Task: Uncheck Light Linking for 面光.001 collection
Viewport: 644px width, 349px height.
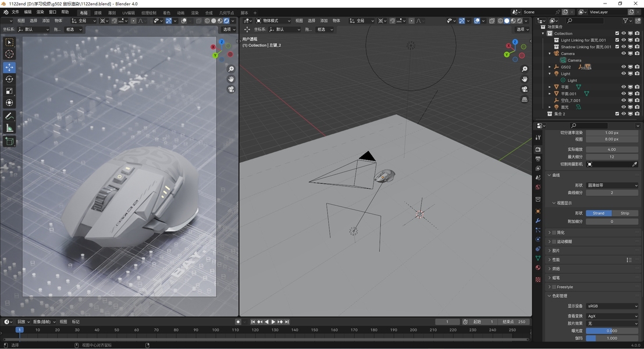Action: pyautogui.click(x=617, y=40)
